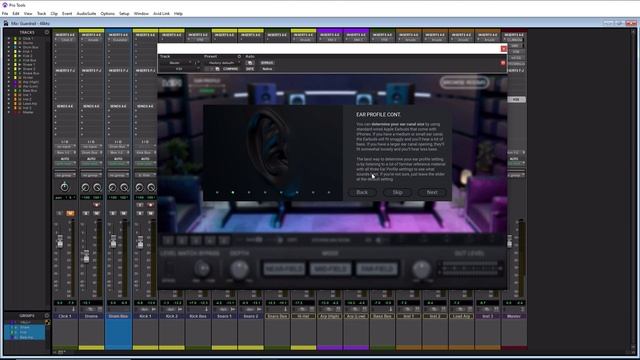Click the Master track type icon in Tracks list
The width and height of the screenshot is (640, 360).
coord(19,112)
